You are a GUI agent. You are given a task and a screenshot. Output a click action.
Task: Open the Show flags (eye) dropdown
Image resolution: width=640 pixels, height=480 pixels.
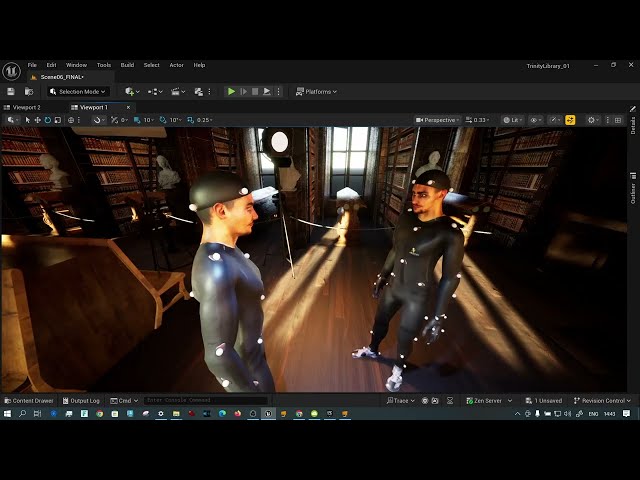(536, 120)
